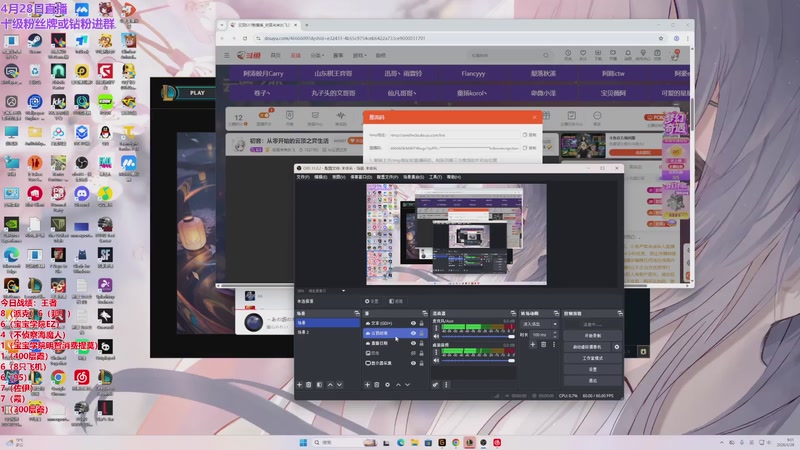Open microphone channel options dots
This screenshot has width=800, height=450.
point(436,329)
